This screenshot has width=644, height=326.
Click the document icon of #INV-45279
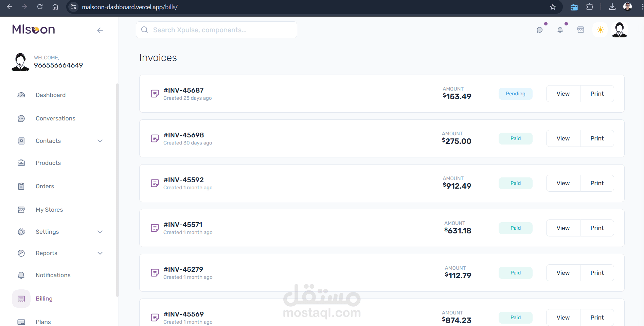pyautogui.click(x=155, y=273)
